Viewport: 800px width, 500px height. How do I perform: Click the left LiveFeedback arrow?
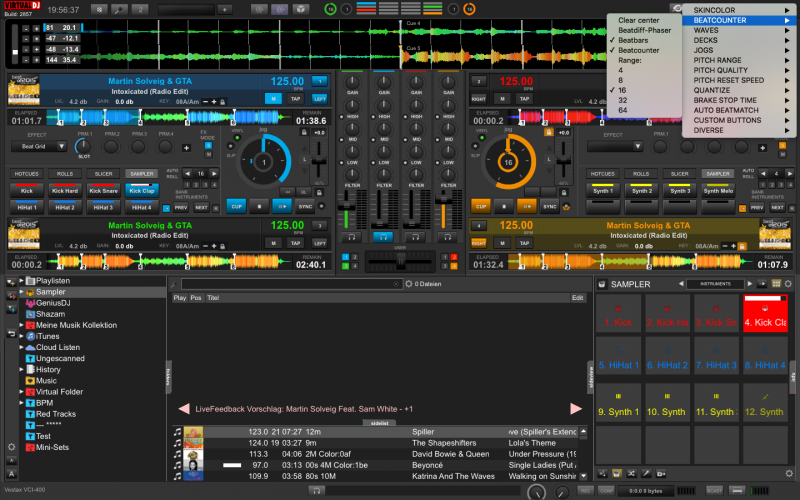pos(184,409)
